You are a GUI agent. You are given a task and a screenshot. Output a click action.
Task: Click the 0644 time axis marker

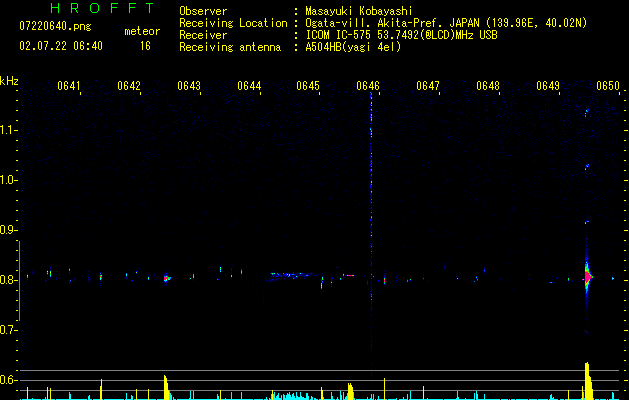(x=249, y=86)
